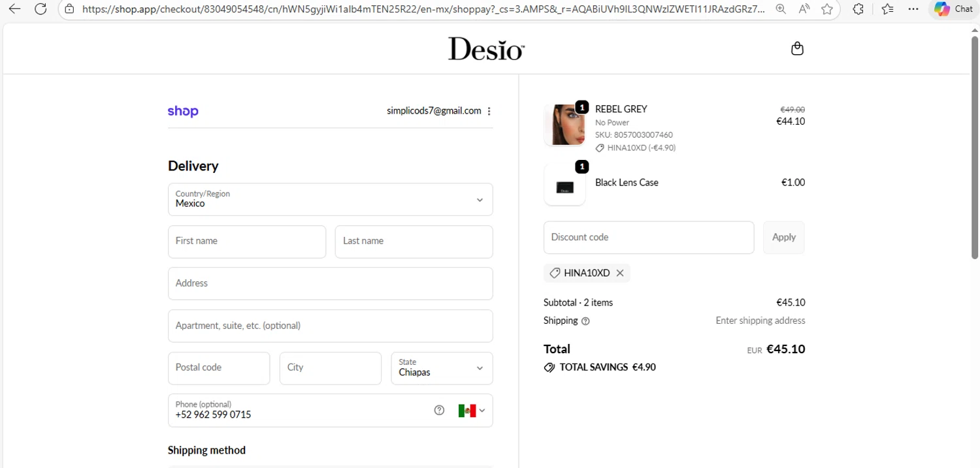
Task: Click the Subtotal · 2 items label
Action: (x=578, y=303)
